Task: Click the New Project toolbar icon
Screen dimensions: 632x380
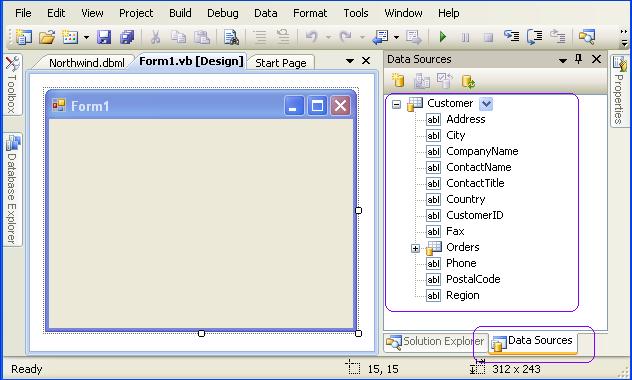Action: click(x=23, y=37)
